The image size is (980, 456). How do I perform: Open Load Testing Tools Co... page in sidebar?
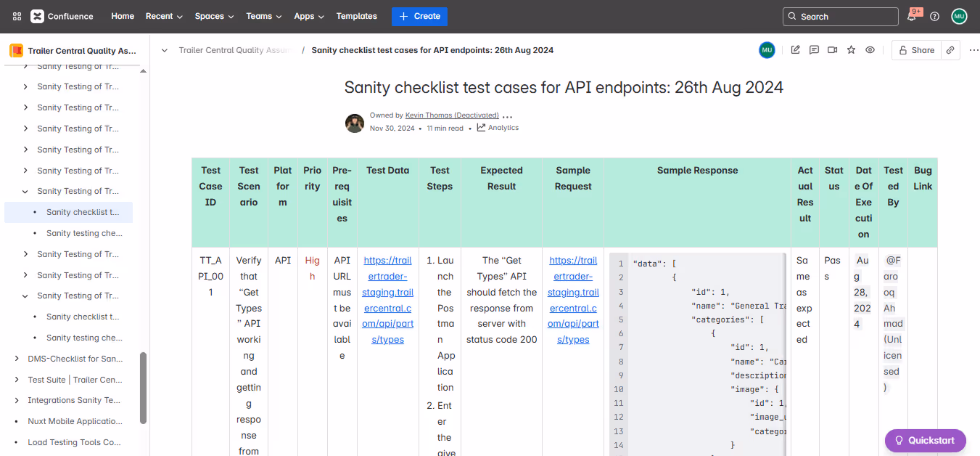click(x=74, y=442)
